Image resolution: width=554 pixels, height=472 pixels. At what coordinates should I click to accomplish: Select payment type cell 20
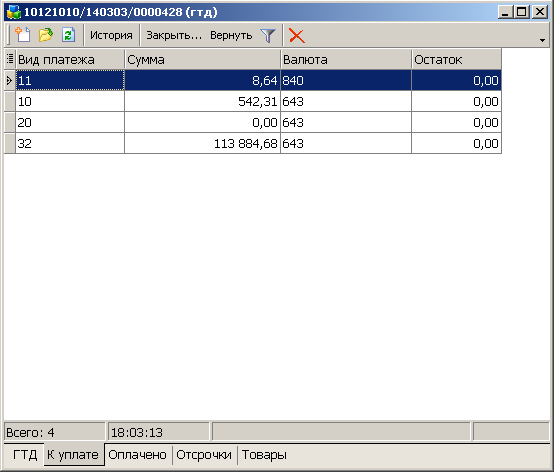point(70,122)
